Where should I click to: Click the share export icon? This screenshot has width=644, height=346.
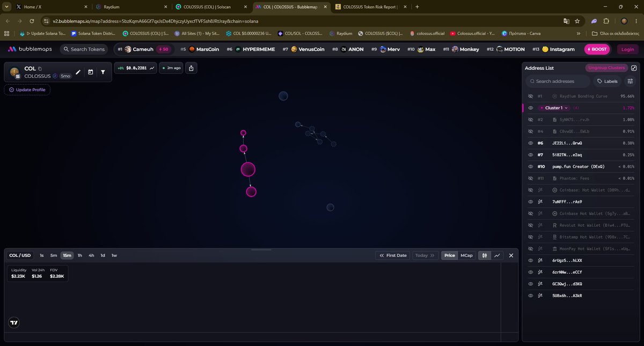192,68
